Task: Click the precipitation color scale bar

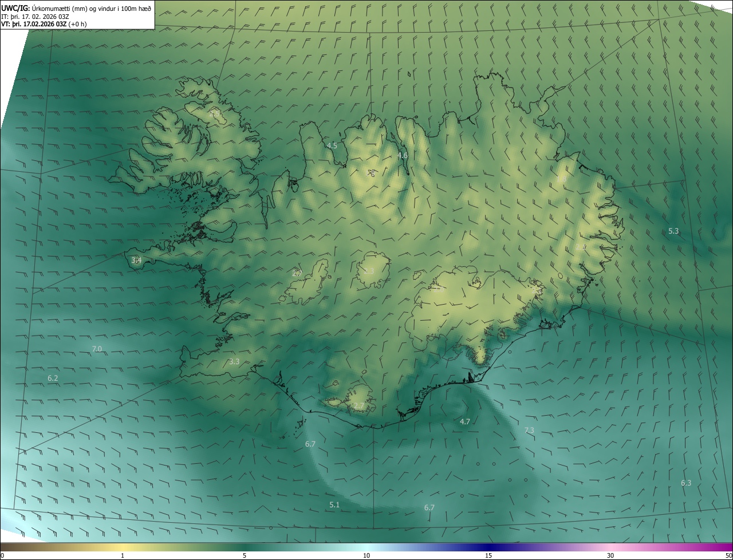Action: [x=366, y=547]
